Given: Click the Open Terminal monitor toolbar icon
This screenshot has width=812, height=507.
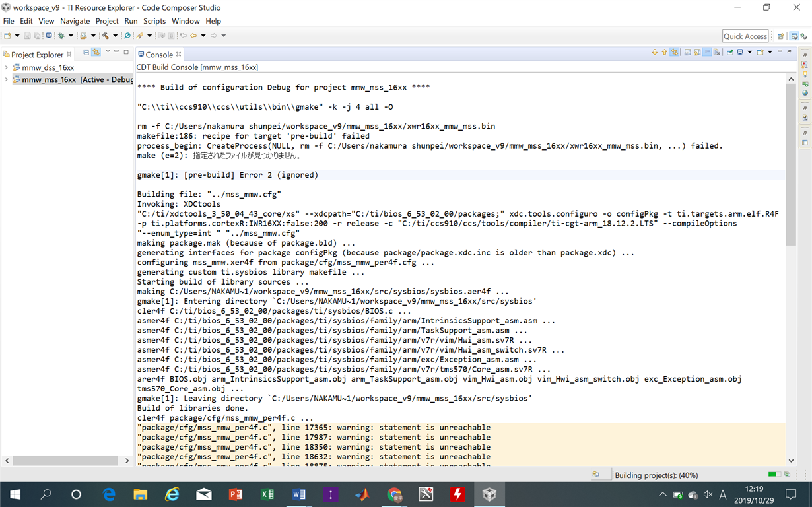Looking at the screenshot, I should (x=49, y=36).
